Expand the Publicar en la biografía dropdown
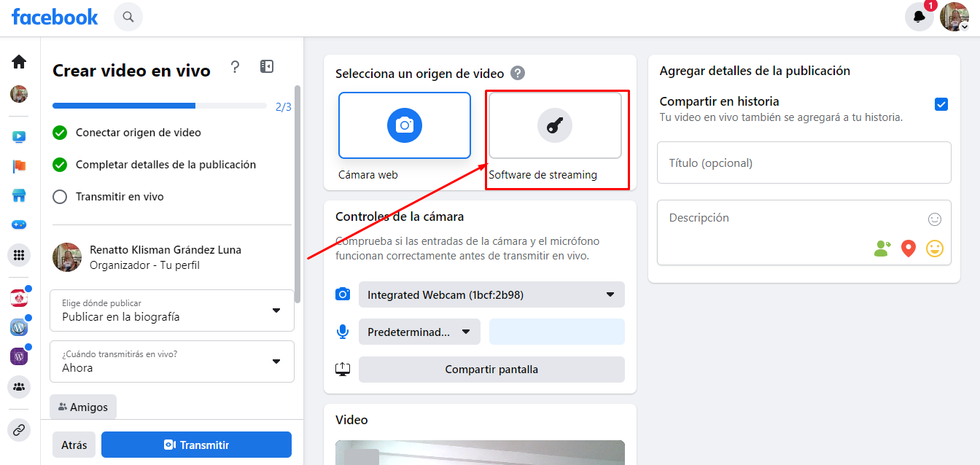The width and height of the screenshot is (980, 465). (172, 310)
